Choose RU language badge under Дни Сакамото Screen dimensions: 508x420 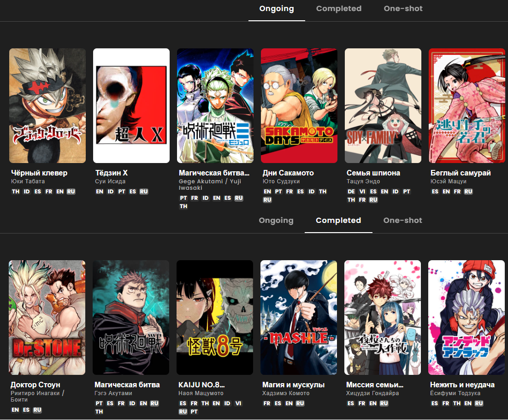267,200
